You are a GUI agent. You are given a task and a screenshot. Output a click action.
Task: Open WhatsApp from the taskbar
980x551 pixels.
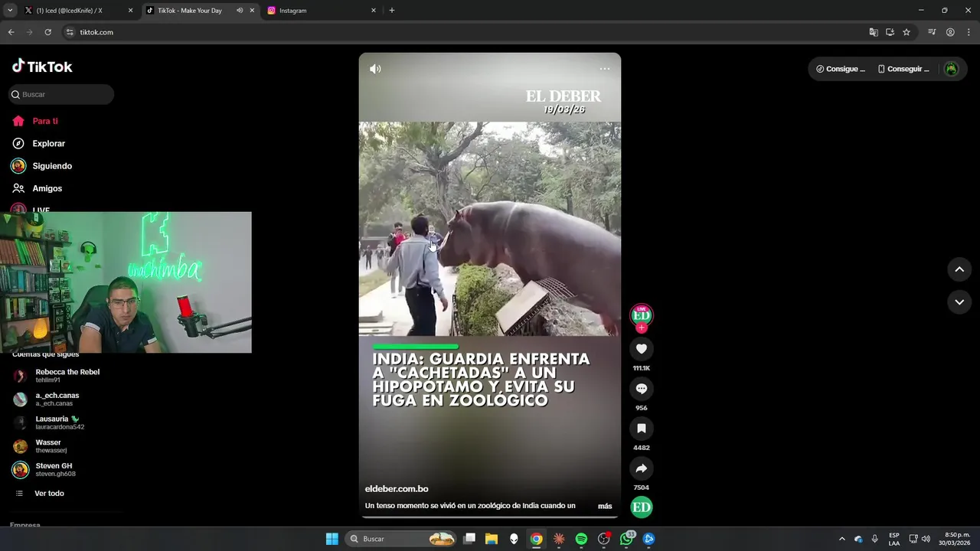[626, 539]
